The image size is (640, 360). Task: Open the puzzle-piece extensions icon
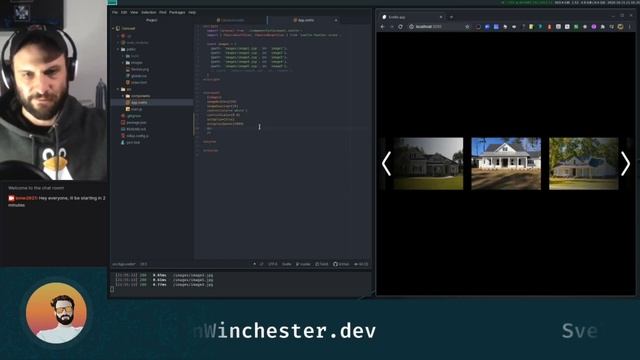pos(602,27)
